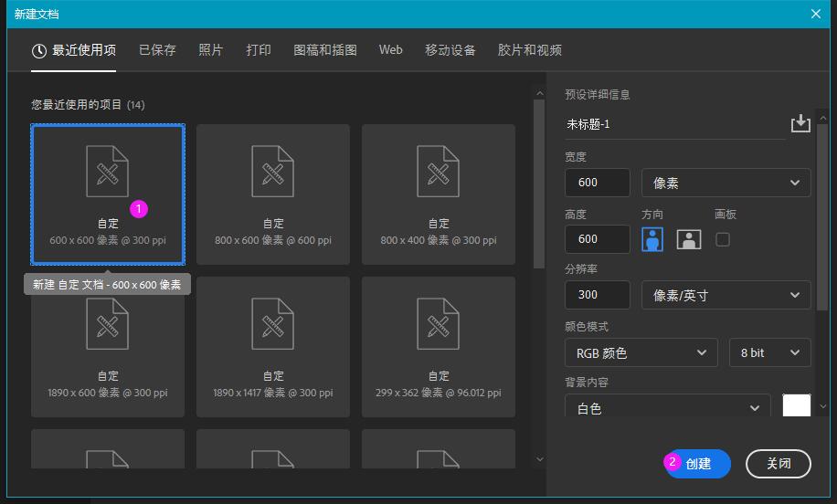Click the preset details panel scroll down arrow

[822, 406]
